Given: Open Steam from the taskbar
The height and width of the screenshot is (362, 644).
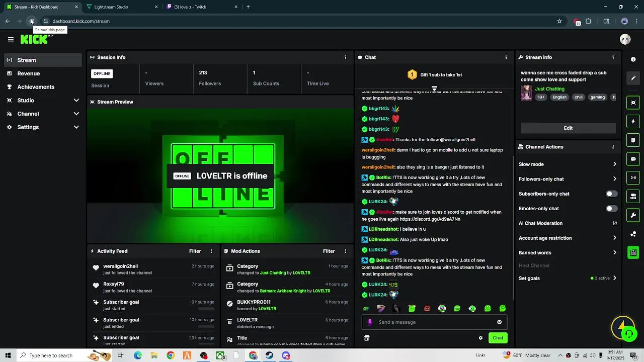Looking at the screenshot, I should point(269,355).
